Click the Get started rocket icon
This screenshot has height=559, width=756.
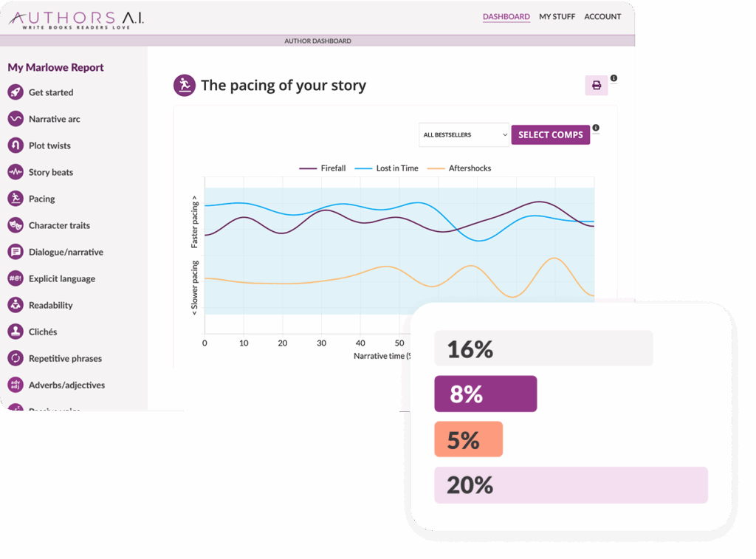pos(16,92)
